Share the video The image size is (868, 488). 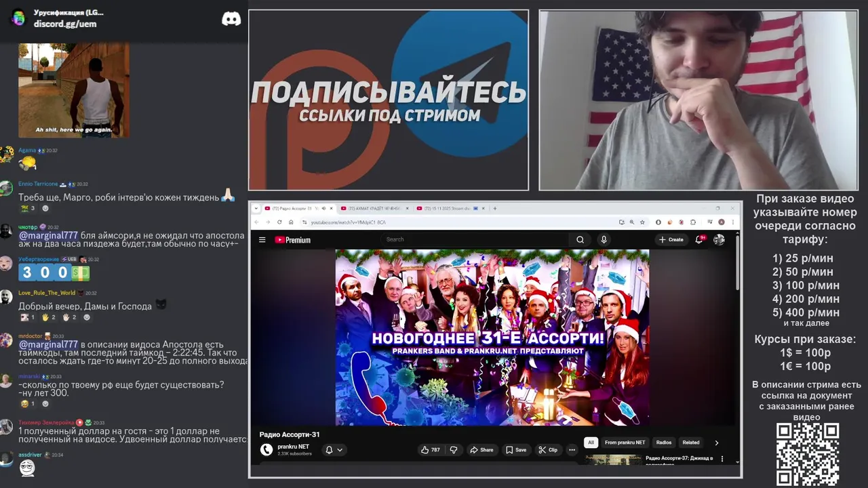482,449
